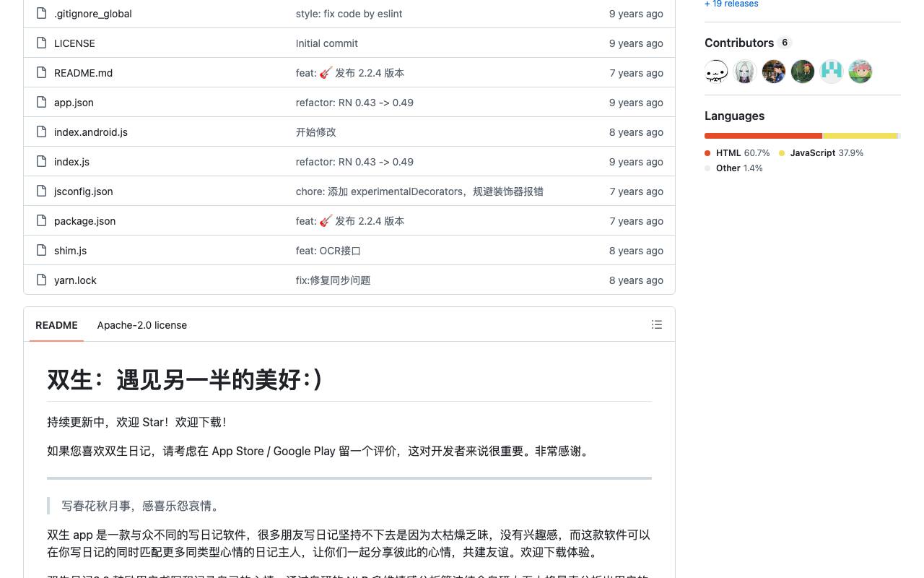Open the package.json row's 2.2.4 release commit
924x578 pixels.
(350, 221)
